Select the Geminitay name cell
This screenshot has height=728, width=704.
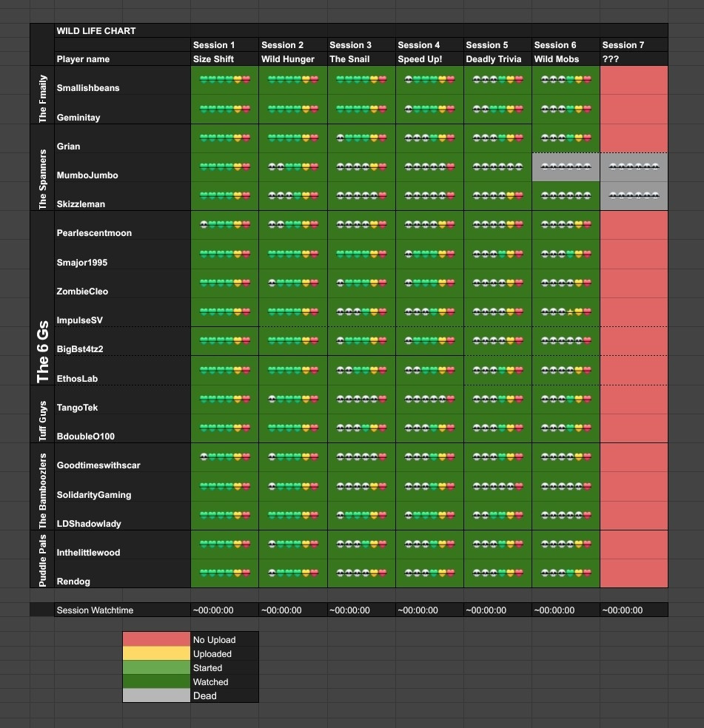(x=122, y=109)
